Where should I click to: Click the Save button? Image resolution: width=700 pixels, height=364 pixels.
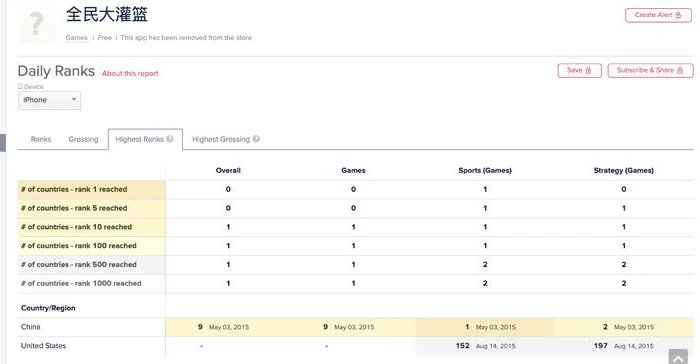point(579,71)
